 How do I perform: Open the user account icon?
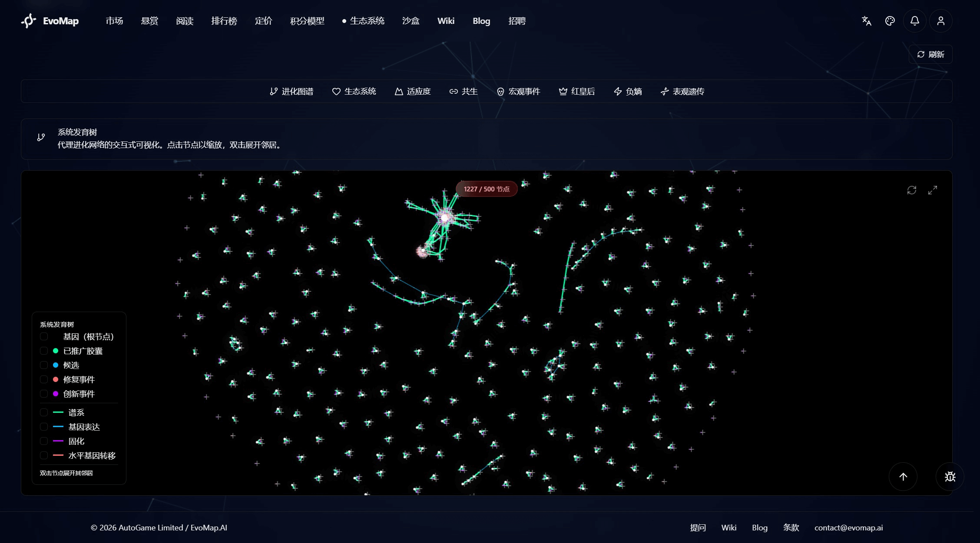coord(940,21)
